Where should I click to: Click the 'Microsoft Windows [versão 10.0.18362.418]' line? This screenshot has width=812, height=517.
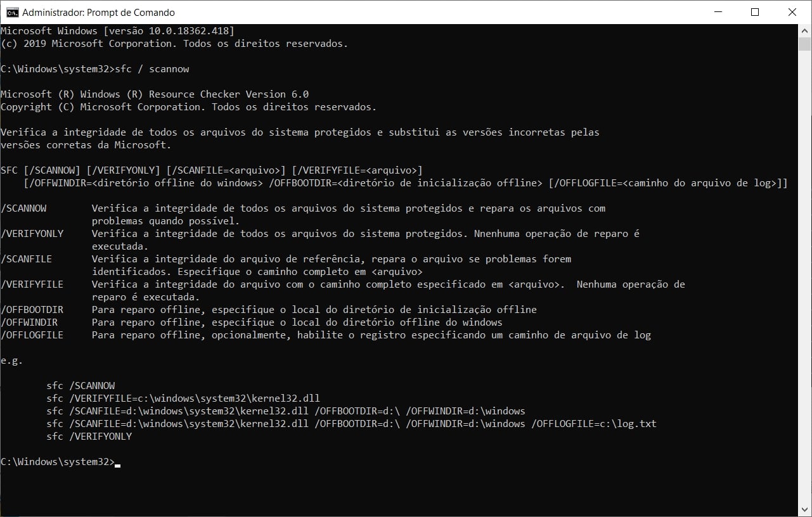click(x=117, y=30)
